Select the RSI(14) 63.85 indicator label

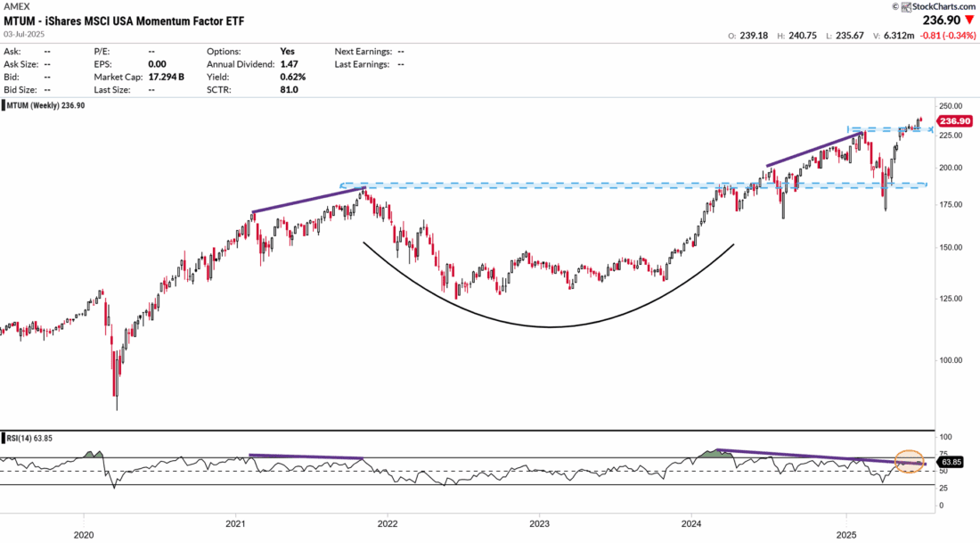click(x=29, y=439)
